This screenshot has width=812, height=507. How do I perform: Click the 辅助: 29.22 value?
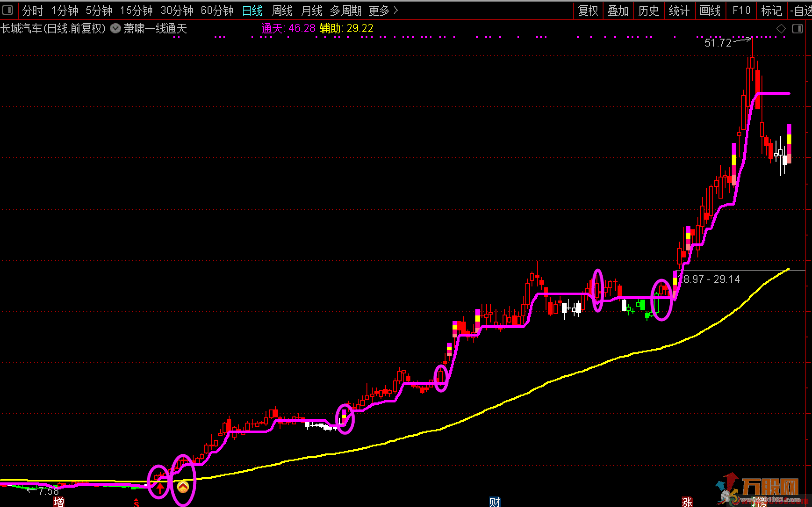click(x=346, y=28)
